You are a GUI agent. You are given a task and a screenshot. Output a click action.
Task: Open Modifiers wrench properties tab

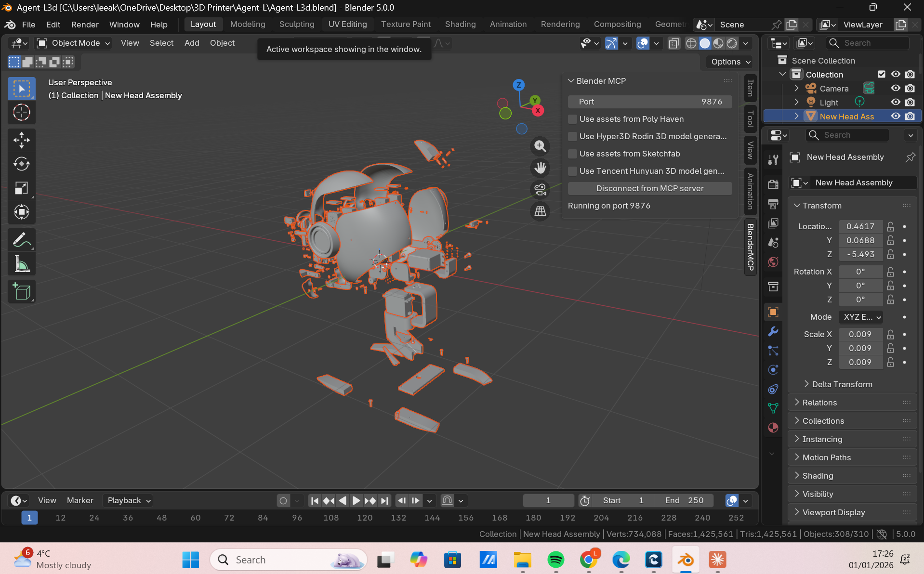(x=773, y=331)
